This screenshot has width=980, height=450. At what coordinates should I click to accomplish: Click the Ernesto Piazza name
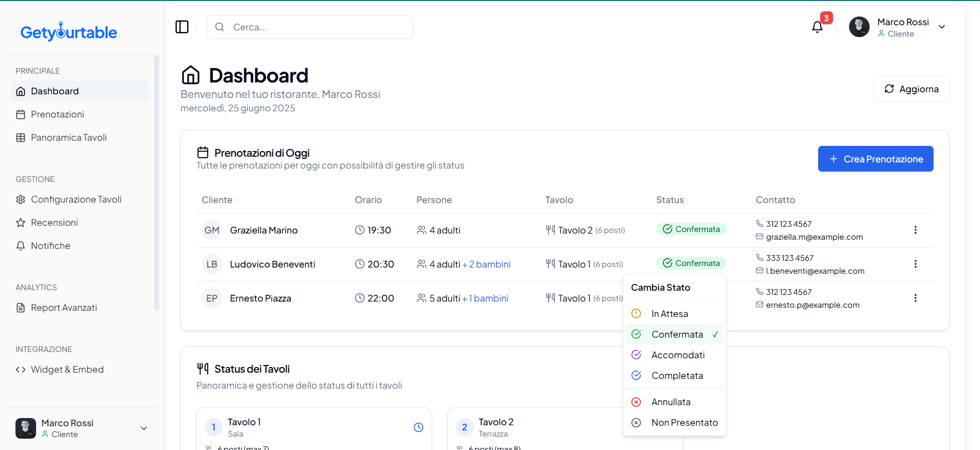coord(260,298)
